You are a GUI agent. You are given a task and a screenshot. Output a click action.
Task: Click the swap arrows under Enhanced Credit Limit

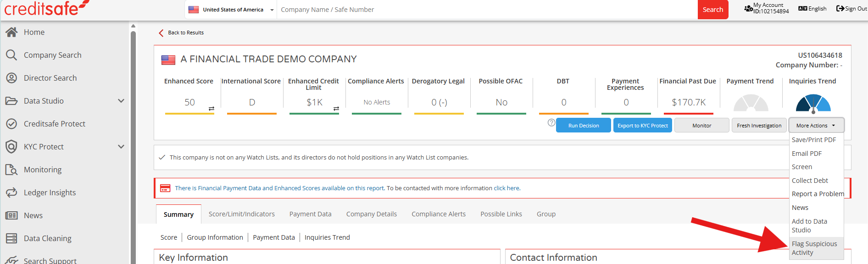336,109
